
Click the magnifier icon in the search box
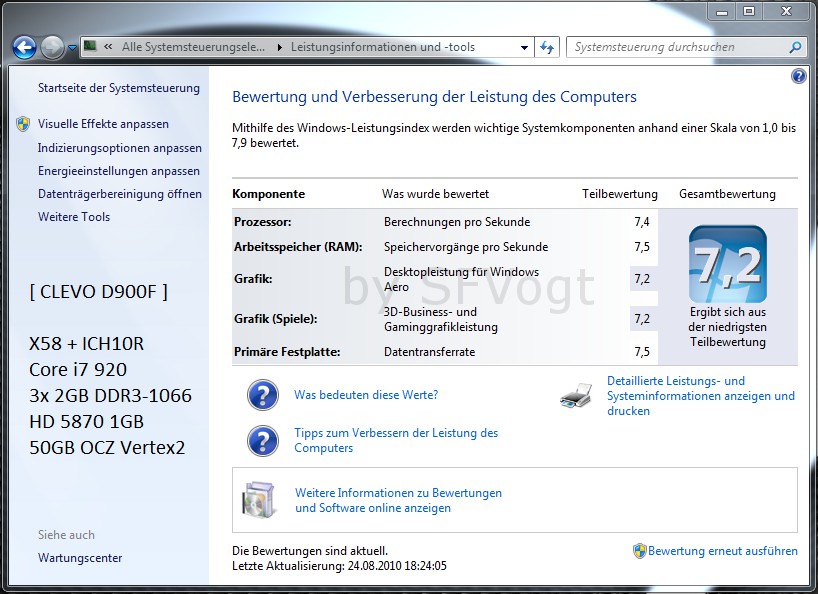795,47
